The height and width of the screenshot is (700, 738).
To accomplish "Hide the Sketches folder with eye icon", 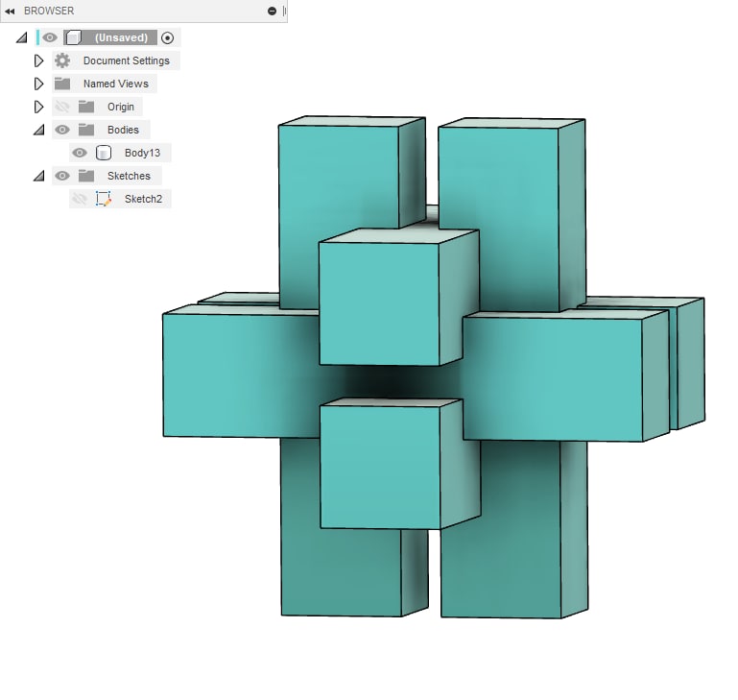I will tap(62, 176).
